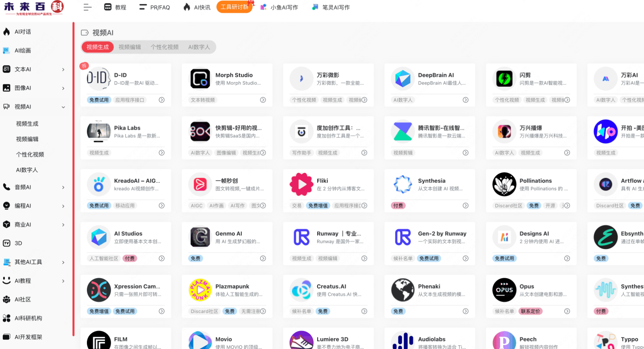The width and height of the screenshot is (644, 349).
Task: Open the Gen-2 by Runway logo
Action: pyautogui.click(x=403, y=237)
